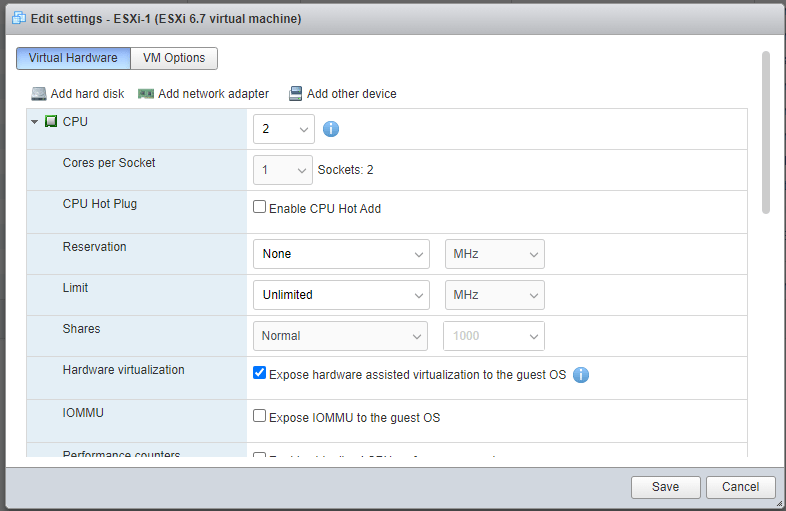Open the Limit Unlimited dropdown
Screen dimensions: 786x511
(x=341, y=295)
